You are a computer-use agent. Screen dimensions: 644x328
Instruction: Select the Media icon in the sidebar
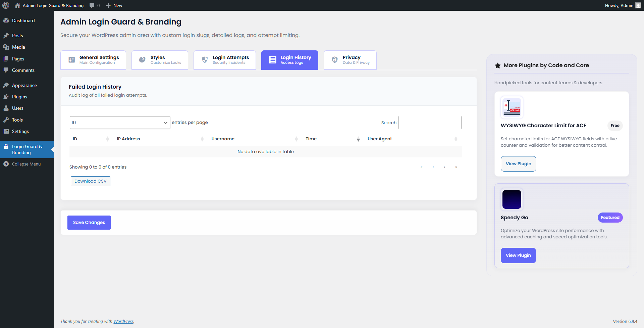pos(6,47)
